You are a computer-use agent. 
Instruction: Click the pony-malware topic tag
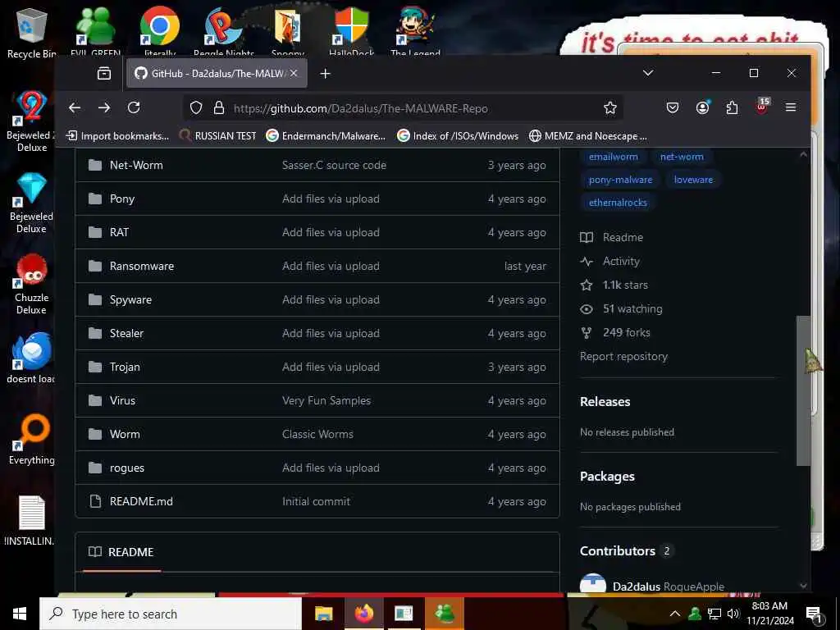(620, 180)
